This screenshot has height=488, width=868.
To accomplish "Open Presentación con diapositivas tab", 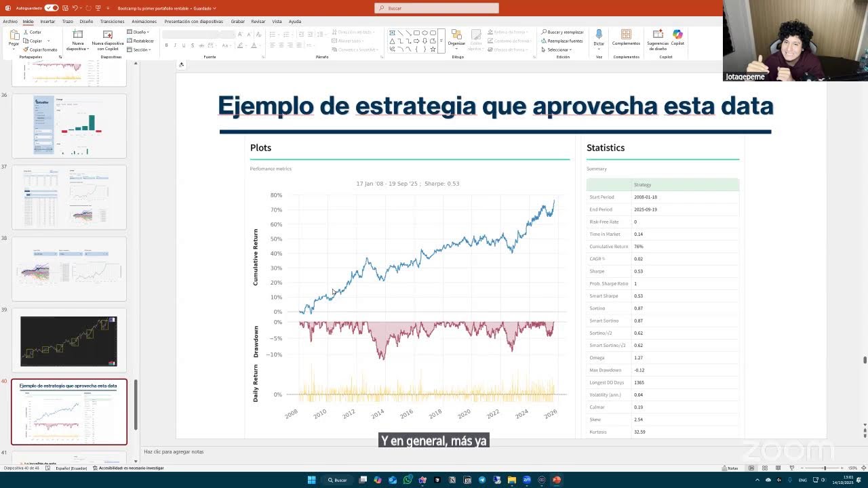I will tap(193, 21).
